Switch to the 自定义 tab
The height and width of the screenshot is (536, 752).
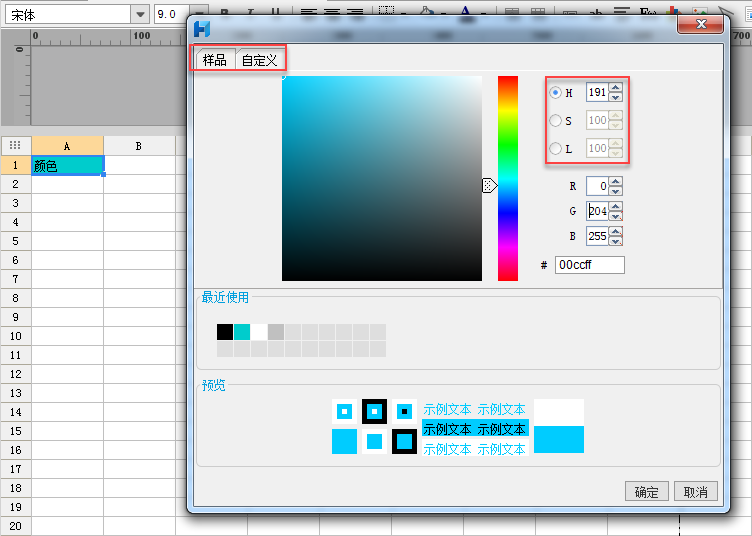pyautogui.click(x=259, y=60)
